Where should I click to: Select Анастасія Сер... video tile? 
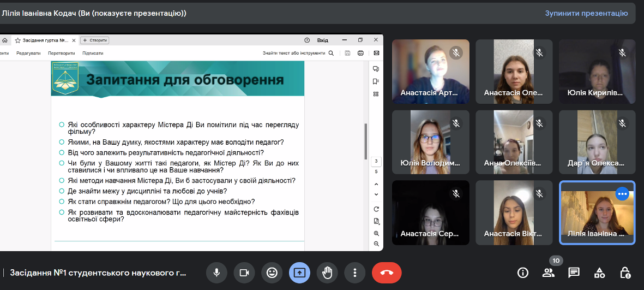430,212
